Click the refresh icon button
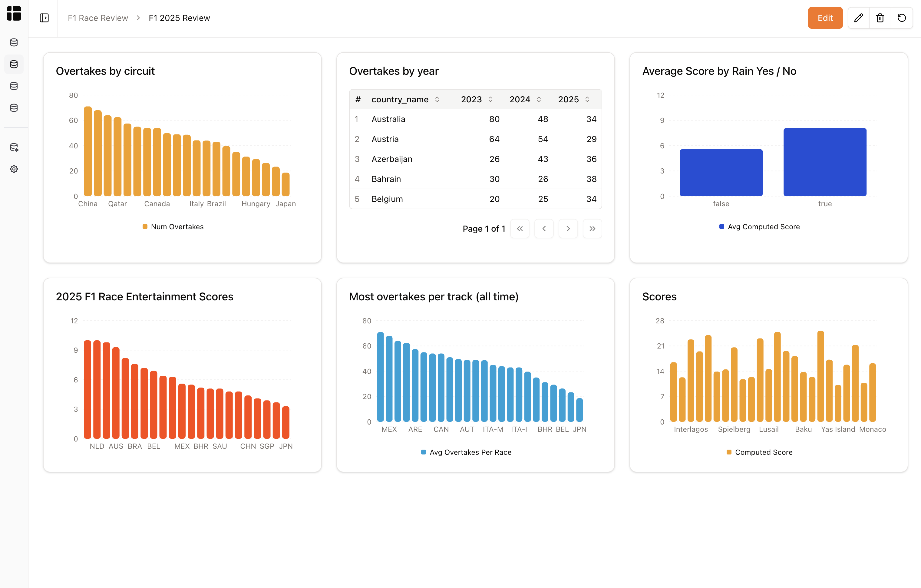 pyautogui.click(x=902, y=18)
